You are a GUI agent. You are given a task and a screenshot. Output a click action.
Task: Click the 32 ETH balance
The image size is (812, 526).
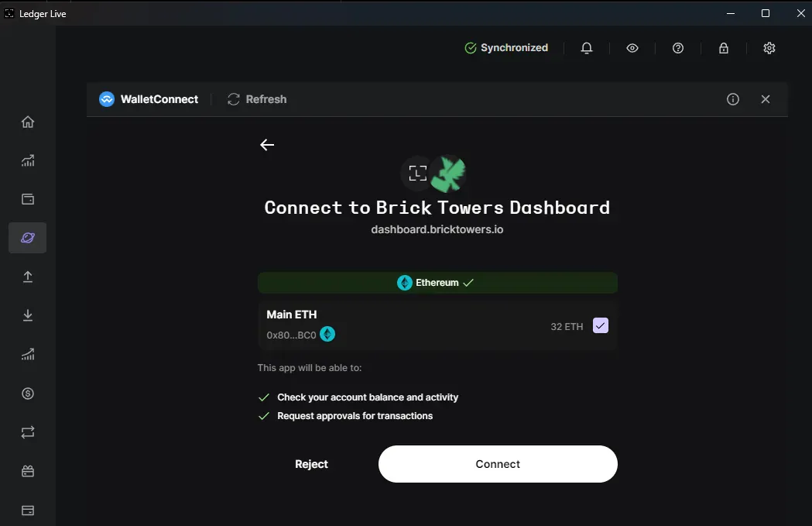pyautogui.click(x=567, y=326)
